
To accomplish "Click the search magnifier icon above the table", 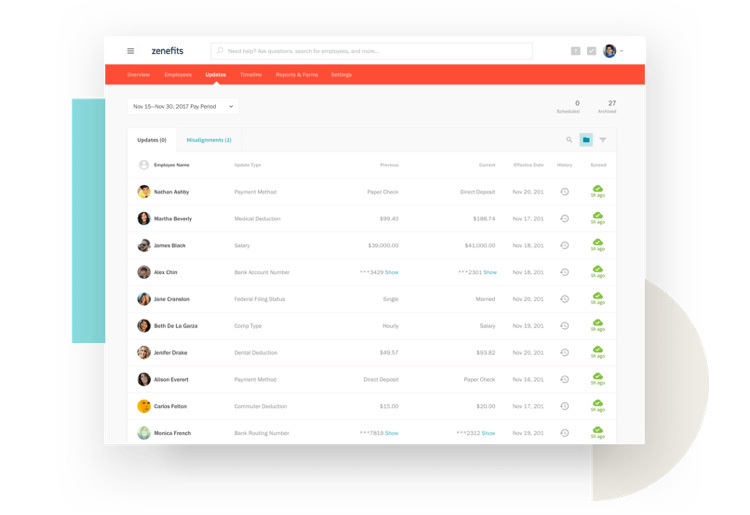I will [x=569, y=140].
